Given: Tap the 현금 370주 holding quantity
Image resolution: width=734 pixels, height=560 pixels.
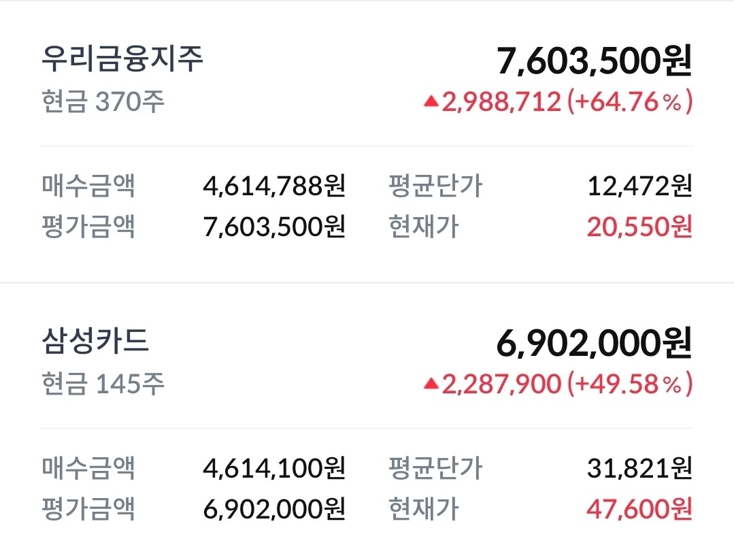Looking at the screenshot, I should tap(103, 102).
